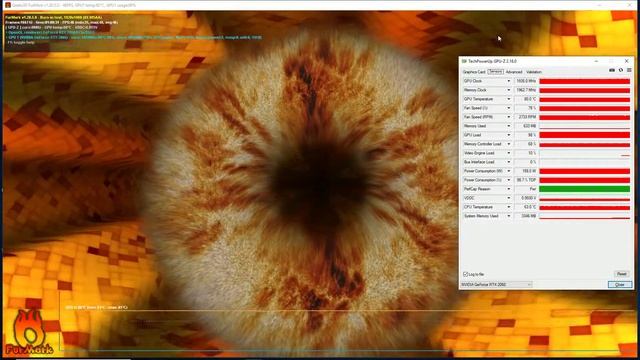Open the CPU Temperature sensor dropdown
Image resolution: width=640 pixels, height=360 pixels.
pos(509,207)
